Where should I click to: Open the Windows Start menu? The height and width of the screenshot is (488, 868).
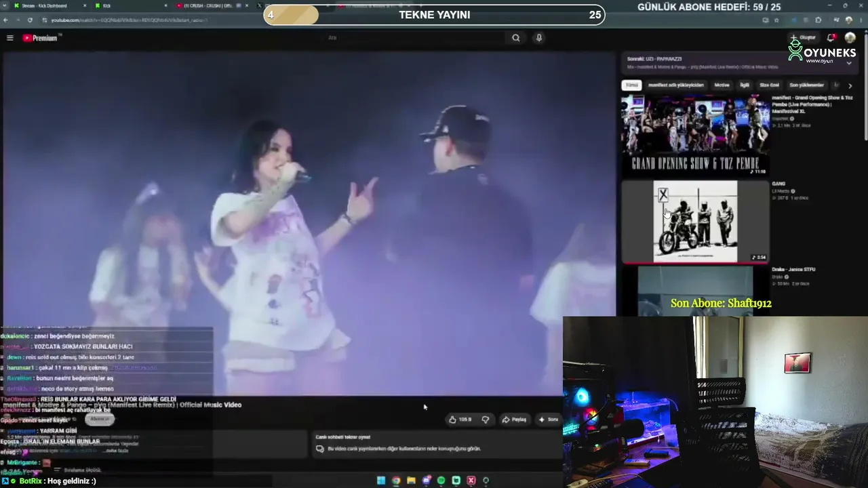coord(381,481)
